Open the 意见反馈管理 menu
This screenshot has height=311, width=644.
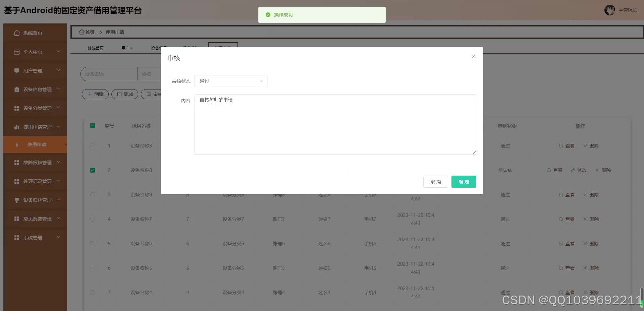(x=35, y=219)
